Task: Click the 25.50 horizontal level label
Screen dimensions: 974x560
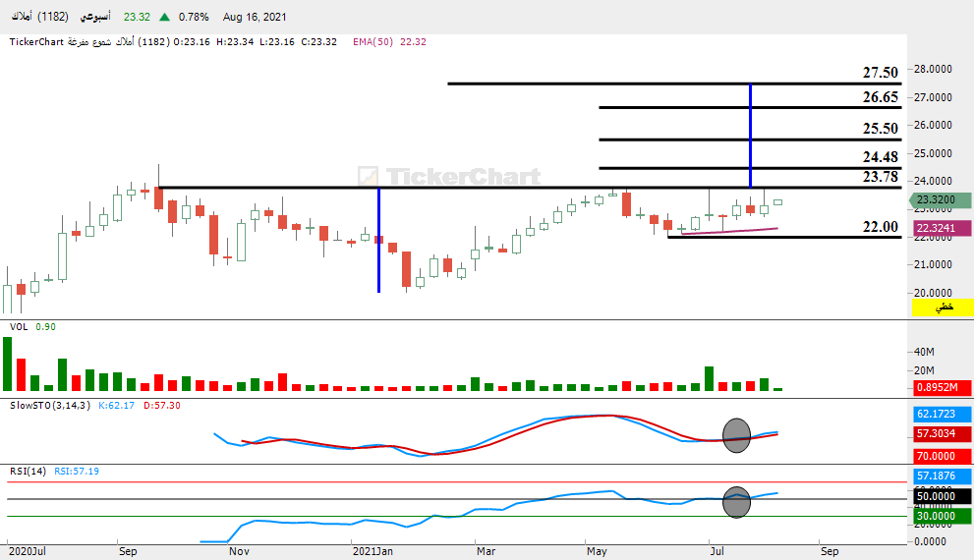Action: click(881, 129)
